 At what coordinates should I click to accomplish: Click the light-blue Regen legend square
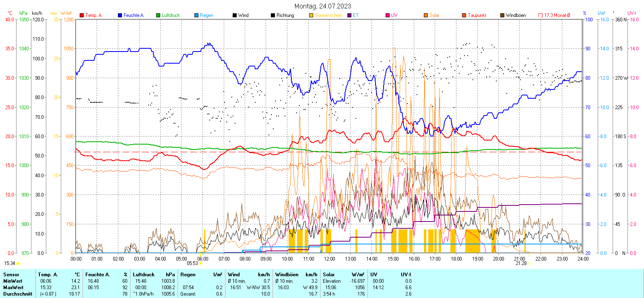coord(196,15)
